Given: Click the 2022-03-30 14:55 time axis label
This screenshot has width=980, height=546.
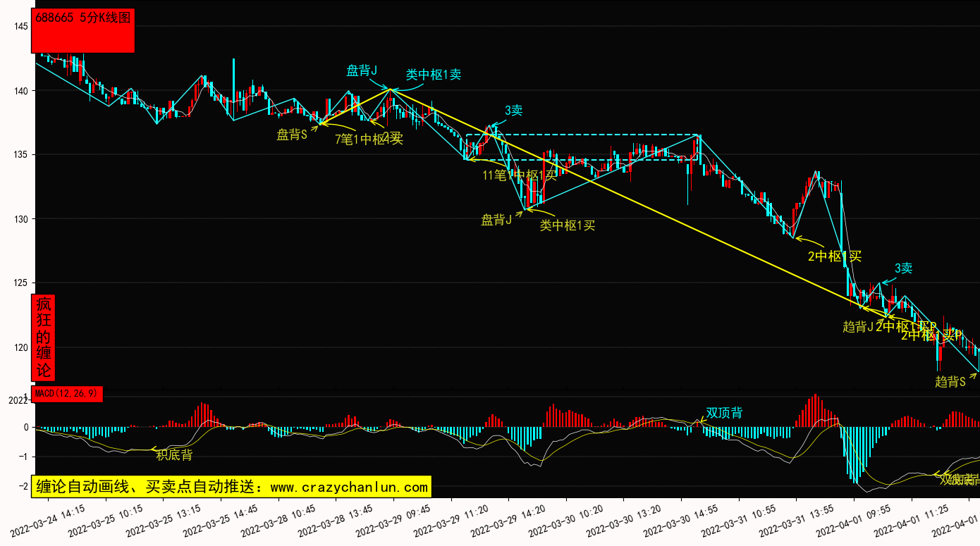Looking at the screenshot, I should tap(690, 518).
